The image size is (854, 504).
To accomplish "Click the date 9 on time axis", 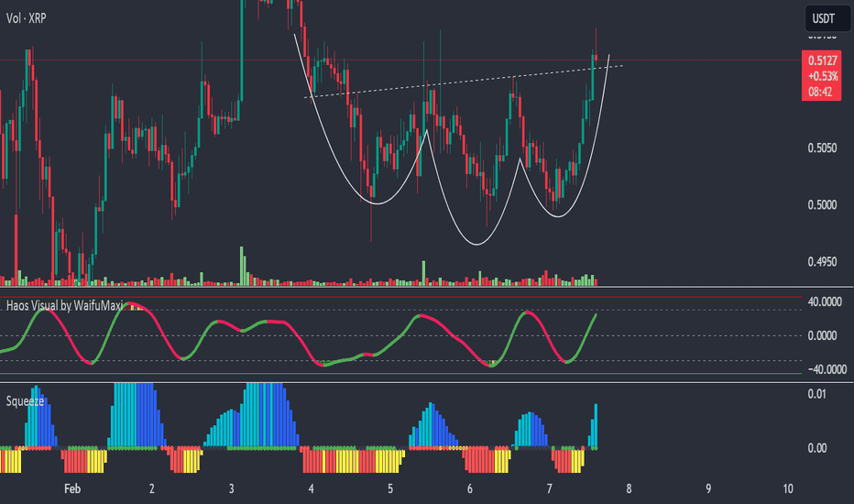I will pyautogui.click(x=708, y=488).
